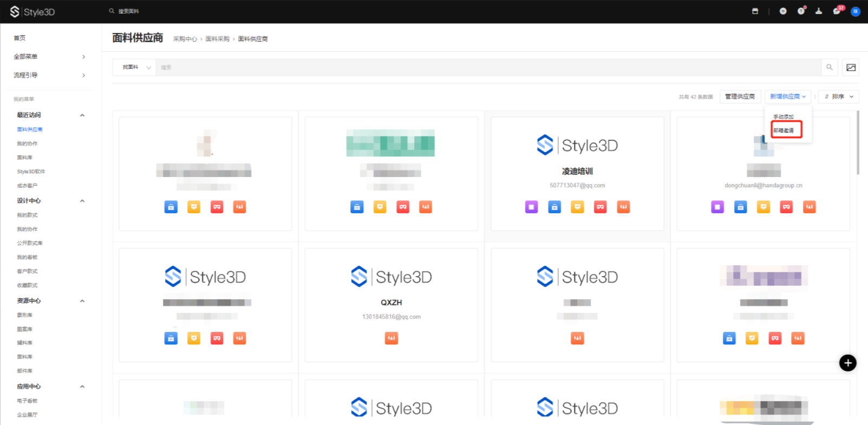Open messages with the 37 badge
Viewport: 868px width, 425px height.
(x=837, y=11)
